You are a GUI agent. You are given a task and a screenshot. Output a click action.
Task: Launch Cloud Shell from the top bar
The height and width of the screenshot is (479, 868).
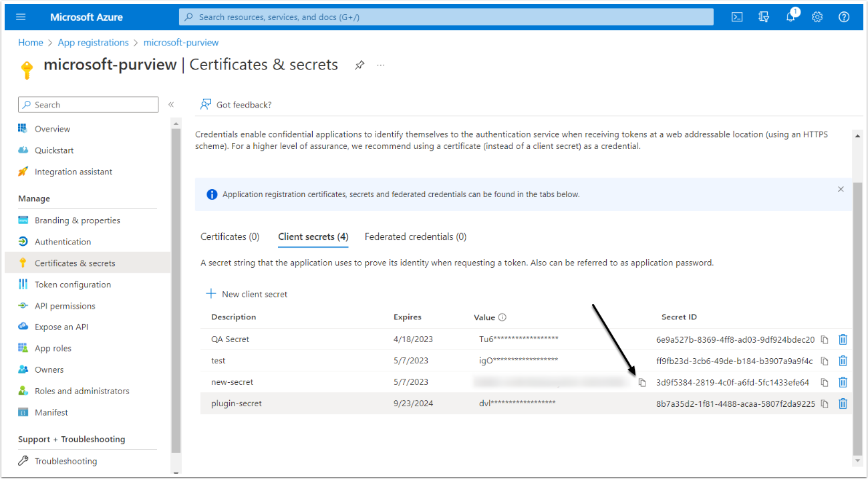click(737, 17)
